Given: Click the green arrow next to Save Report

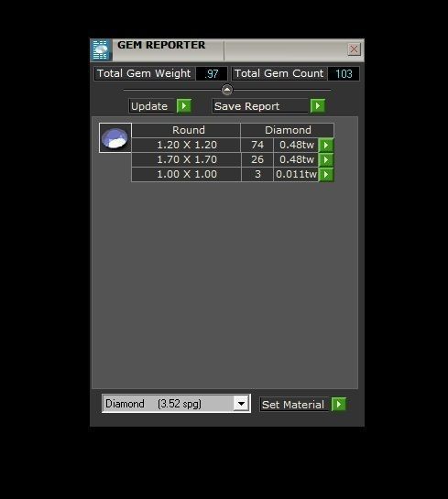Looking at the screenshot, I should point(318,105).
